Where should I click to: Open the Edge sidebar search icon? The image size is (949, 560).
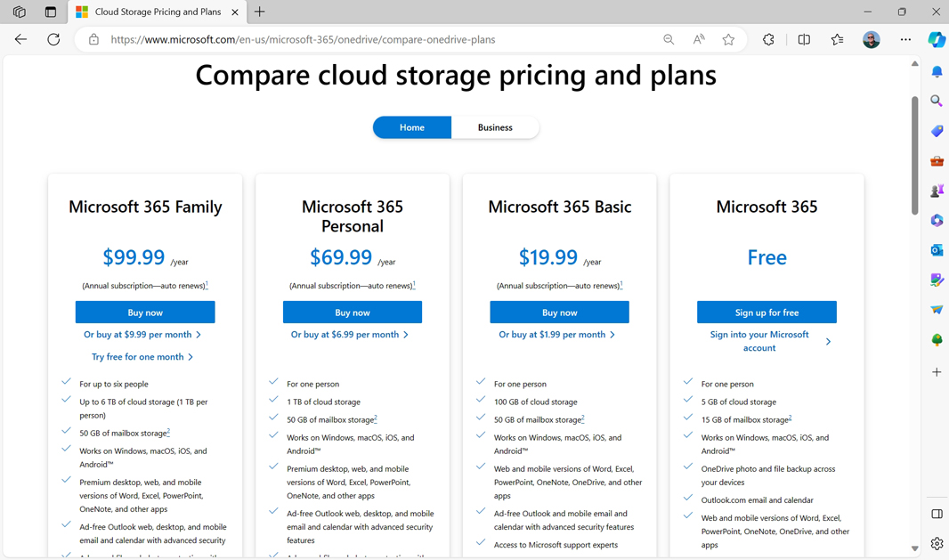(937, 101)
